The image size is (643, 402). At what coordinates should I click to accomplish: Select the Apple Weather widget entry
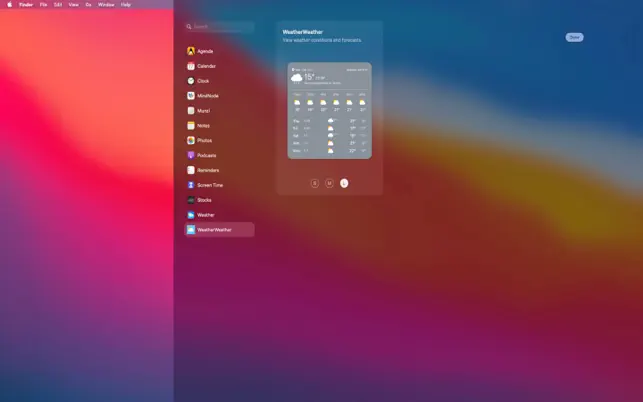click(x=205, y=215)
